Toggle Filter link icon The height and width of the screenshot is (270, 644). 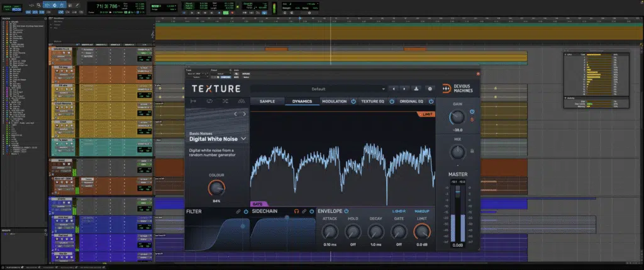[x=238, y=211]
